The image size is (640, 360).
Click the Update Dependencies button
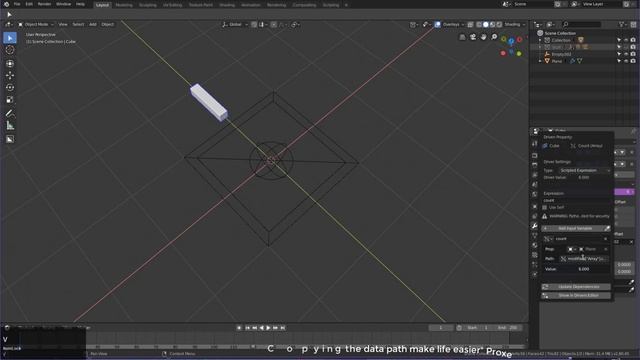tap(576, 287)
